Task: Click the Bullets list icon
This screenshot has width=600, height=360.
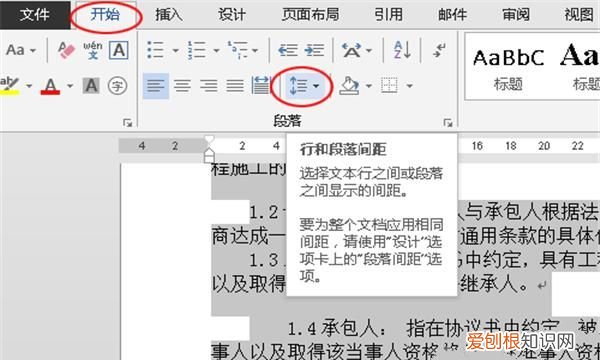Action: pyautogui.click(x=156, y=50)
